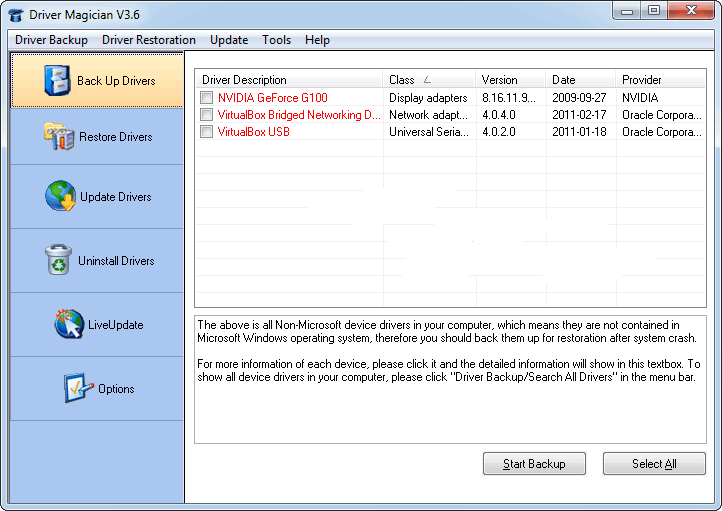Click the NVIDIA provider cell
Viewport: 722px width, 511px height.
click(x=640, y=98)
